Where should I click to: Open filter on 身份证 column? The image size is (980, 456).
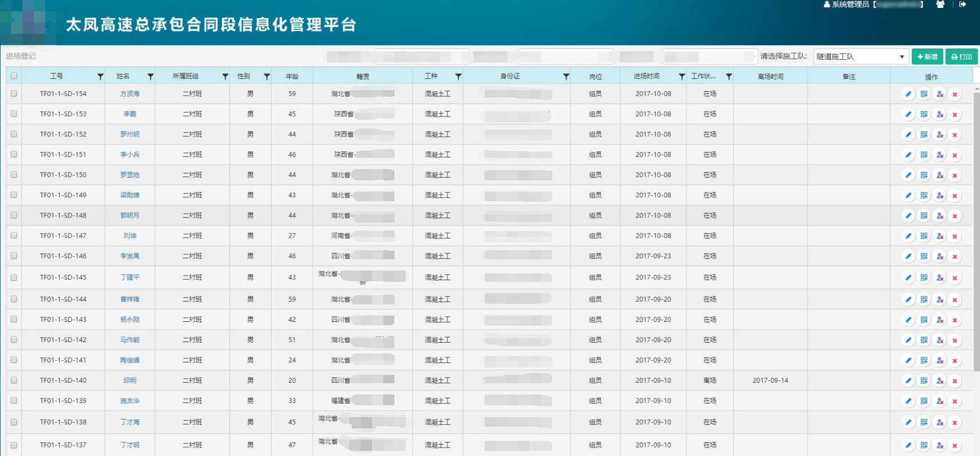pos(566,77)
